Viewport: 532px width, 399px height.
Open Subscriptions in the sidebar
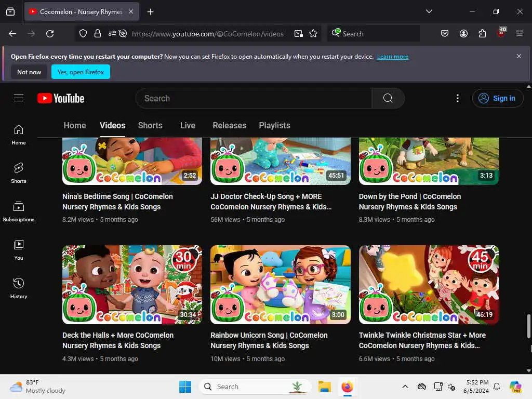pyautogui.click(x=19, y=211)
